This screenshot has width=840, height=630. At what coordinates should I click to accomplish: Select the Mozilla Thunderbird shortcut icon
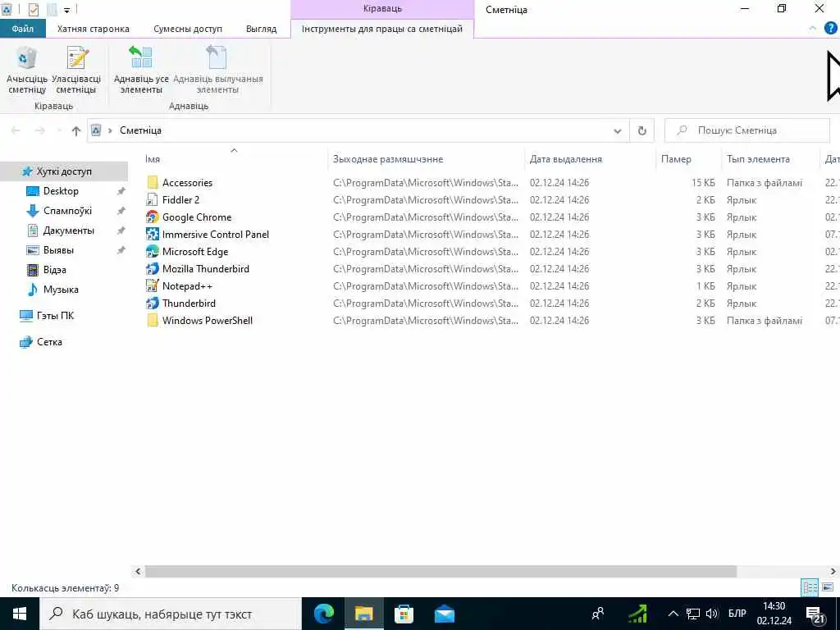pos(152,269)
